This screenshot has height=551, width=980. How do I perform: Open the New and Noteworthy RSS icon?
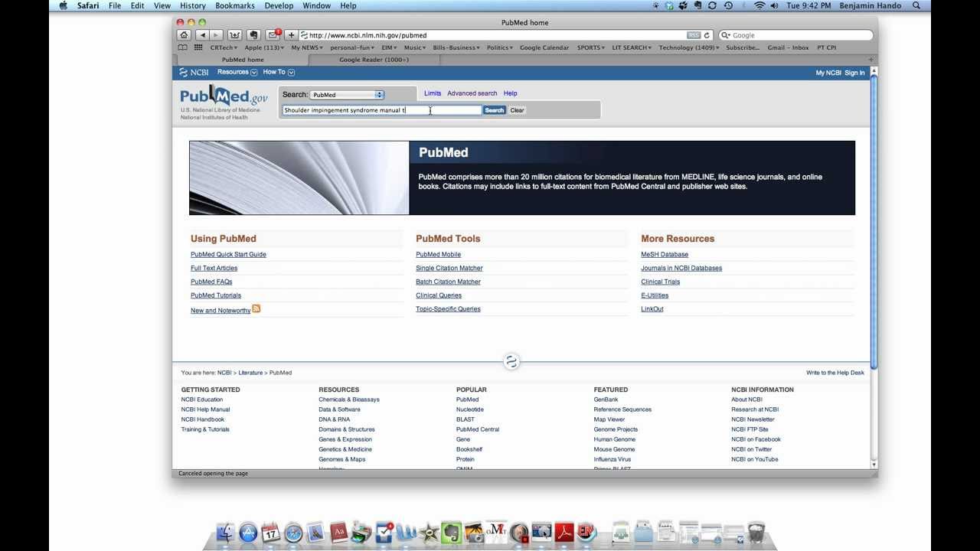click(256, 308)
